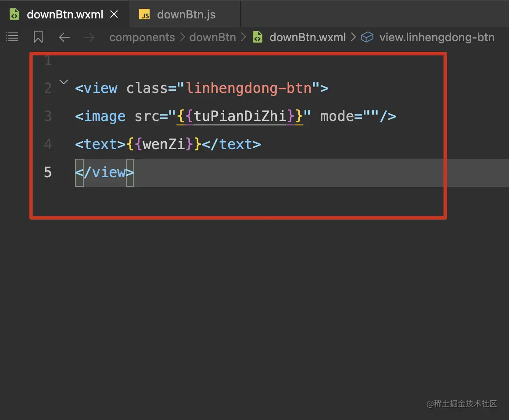Close the downBtn.wxml tab

[114, 14]
